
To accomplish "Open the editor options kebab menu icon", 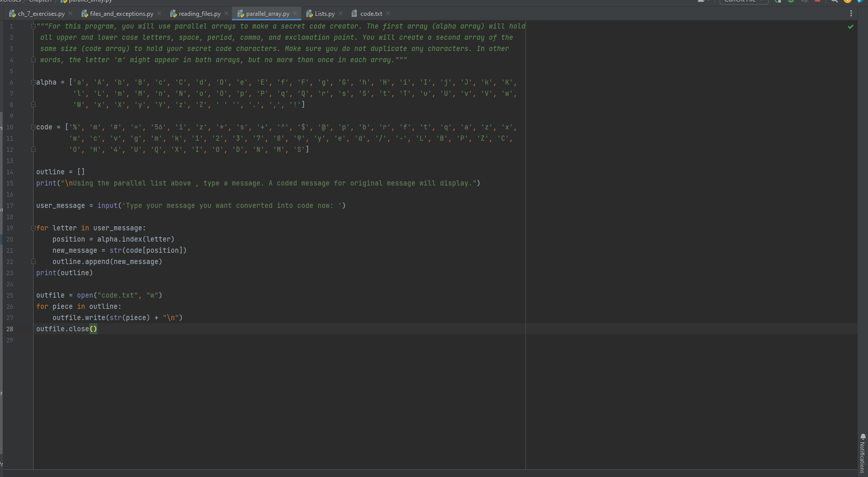I will pos(851,13).
